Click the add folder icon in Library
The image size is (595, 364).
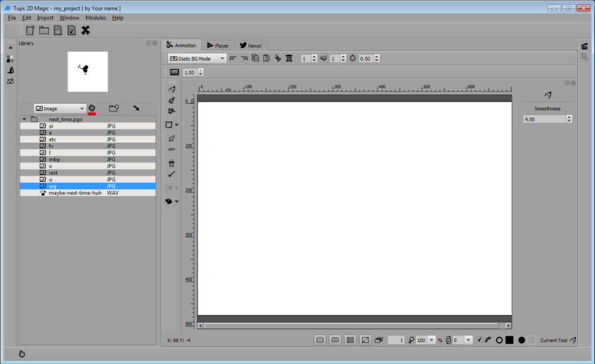tap(114, 108)
